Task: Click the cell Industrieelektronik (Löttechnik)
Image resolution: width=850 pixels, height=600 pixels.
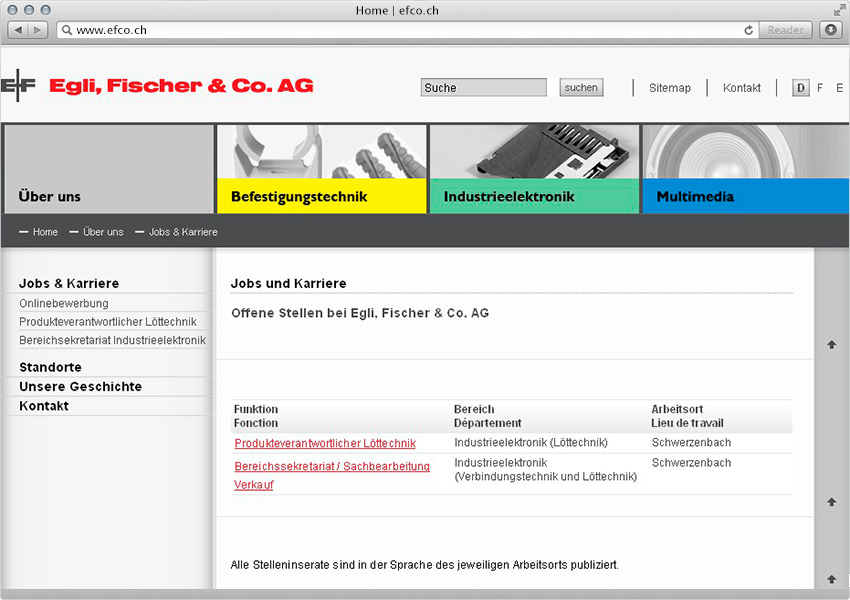Action: point(531,442)
